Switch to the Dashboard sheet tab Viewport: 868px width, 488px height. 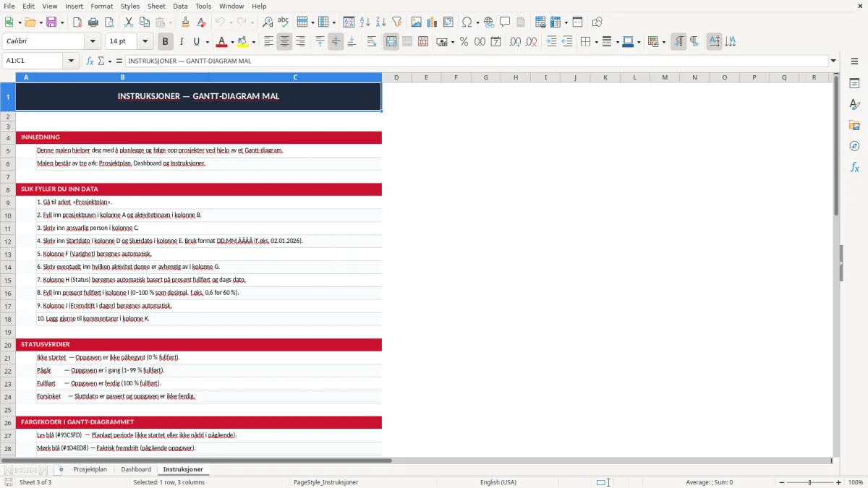click(136, 470)
